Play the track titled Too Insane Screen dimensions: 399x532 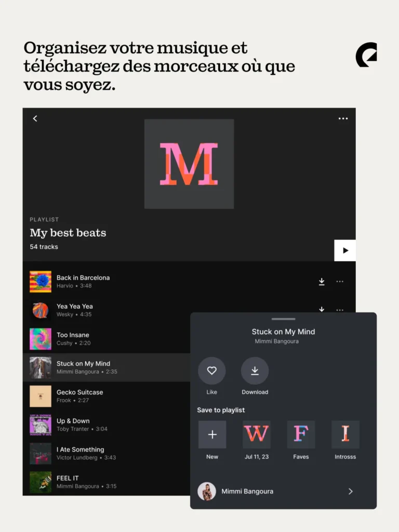73,335
